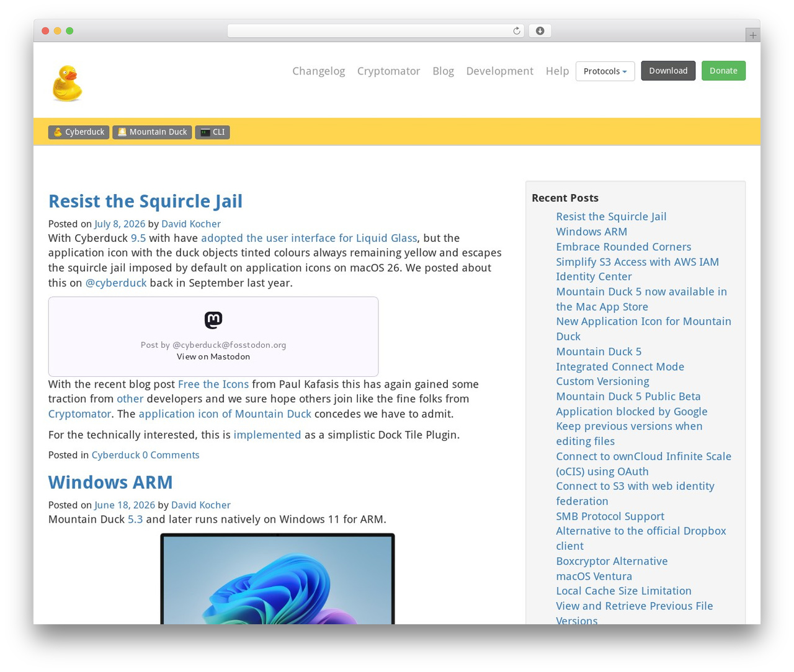Open the Mastodon logo in embedded post
The width and height of the screenshot is (794, 672).
click(x=213, y=320)
